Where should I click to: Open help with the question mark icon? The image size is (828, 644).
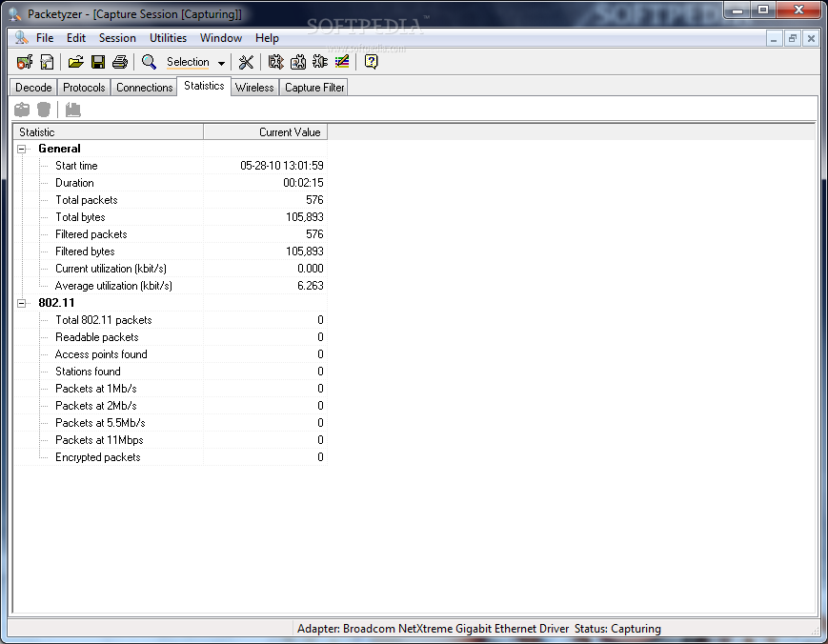point(372,62)
